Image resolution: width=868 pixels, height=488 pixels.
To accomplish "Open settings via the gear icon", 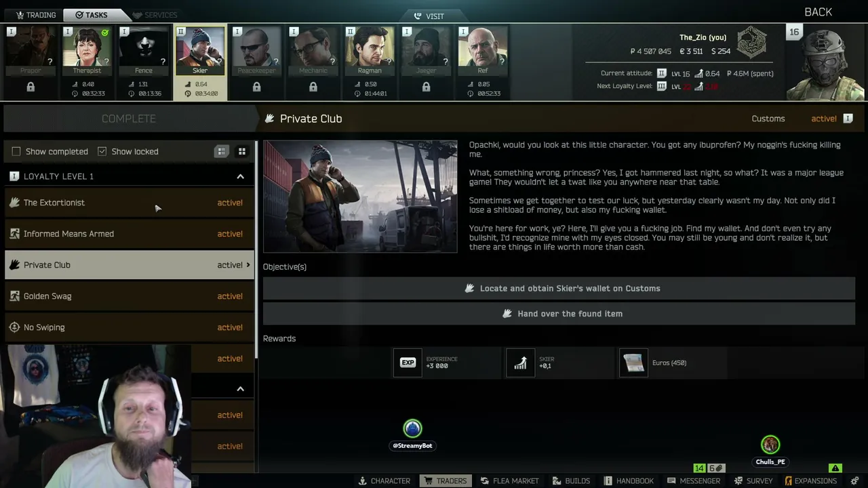I will pyautogui.click(x=854, y=481).
